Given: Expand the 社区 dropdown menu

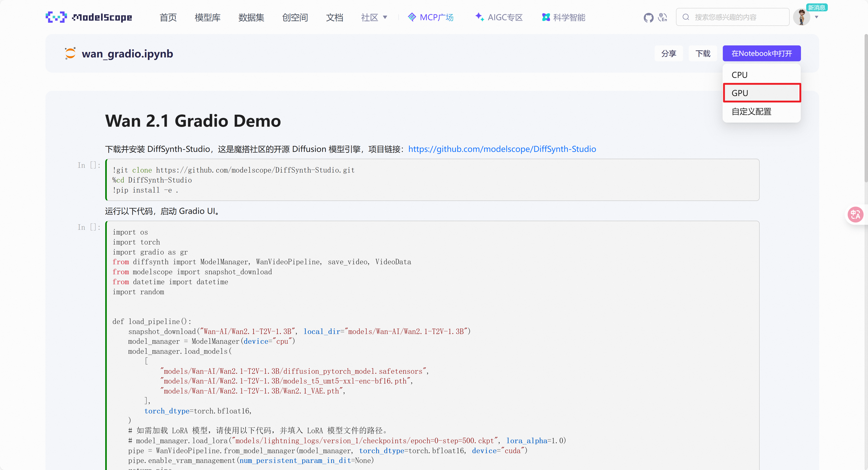Looking at the screenshot, I should pyautogui.click(x=374, y=17).
